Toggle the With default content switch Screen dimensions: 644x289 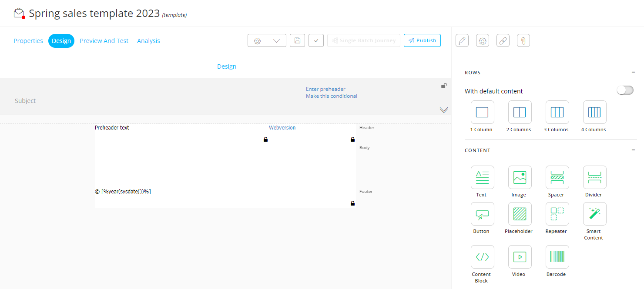click(x=625, y=90)
